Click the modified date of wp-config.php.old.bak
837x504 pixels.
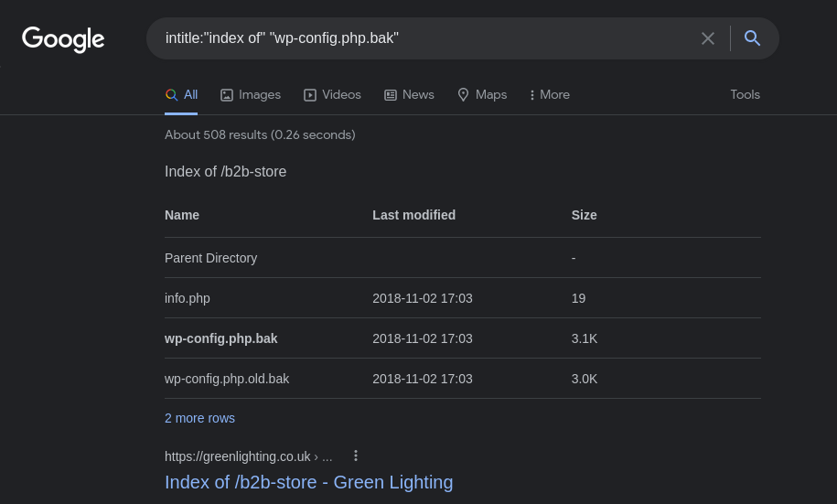tap(423, 379)
